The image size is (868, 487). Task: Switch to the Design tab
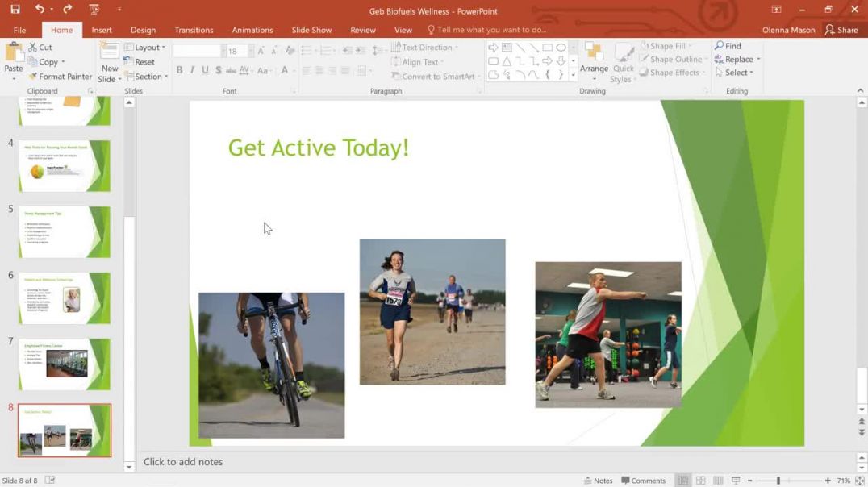[x=143, y=30]
